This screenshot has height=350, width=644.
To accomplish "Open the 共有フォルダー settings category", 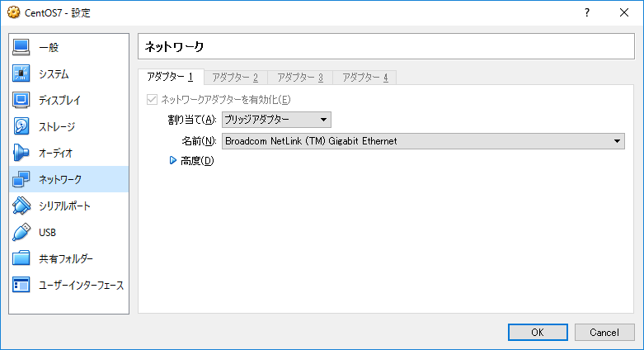I will point(68,258).
